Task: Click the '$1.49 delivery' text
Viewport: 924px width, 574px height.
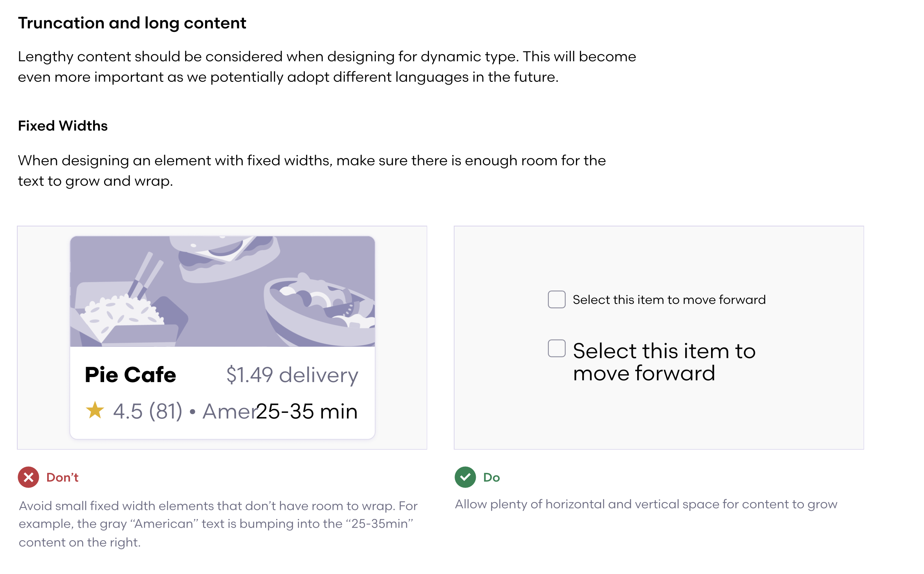Action: click(292, 375)
